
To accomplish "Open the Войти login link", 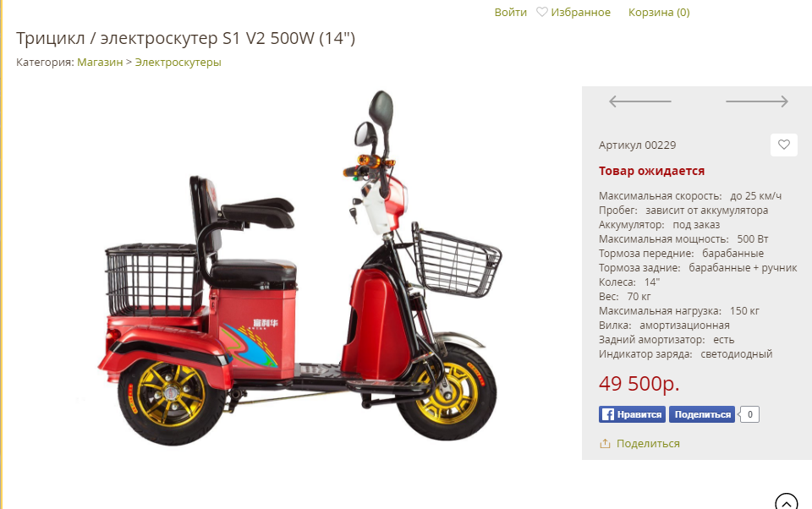I will tap(510, 12).
